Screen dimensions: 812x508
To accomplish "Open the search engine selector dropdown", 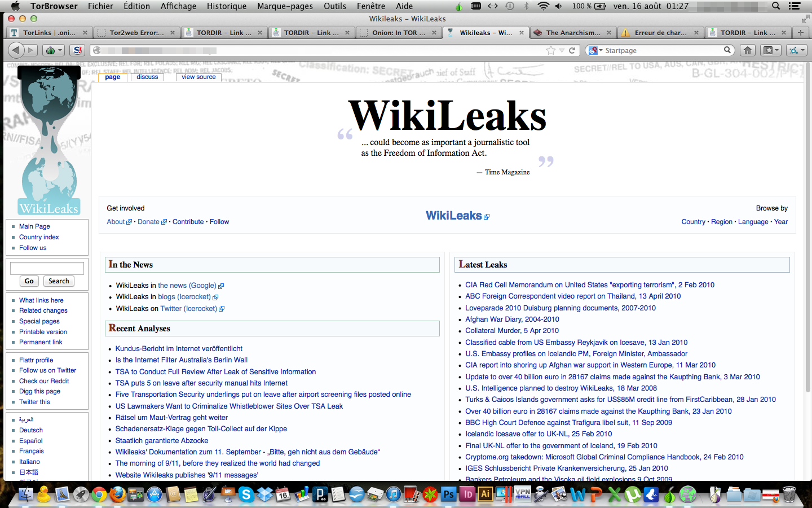I will coord(595,50).
